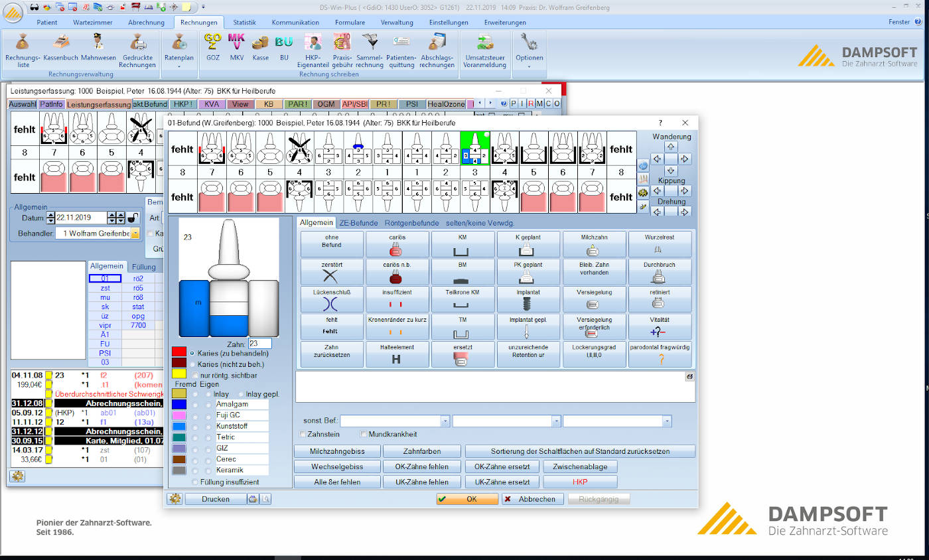Screen dimensions: 929x560
Task: Open Abschlagsrechnungen in the ribbon
Action: tap(437, 50)
